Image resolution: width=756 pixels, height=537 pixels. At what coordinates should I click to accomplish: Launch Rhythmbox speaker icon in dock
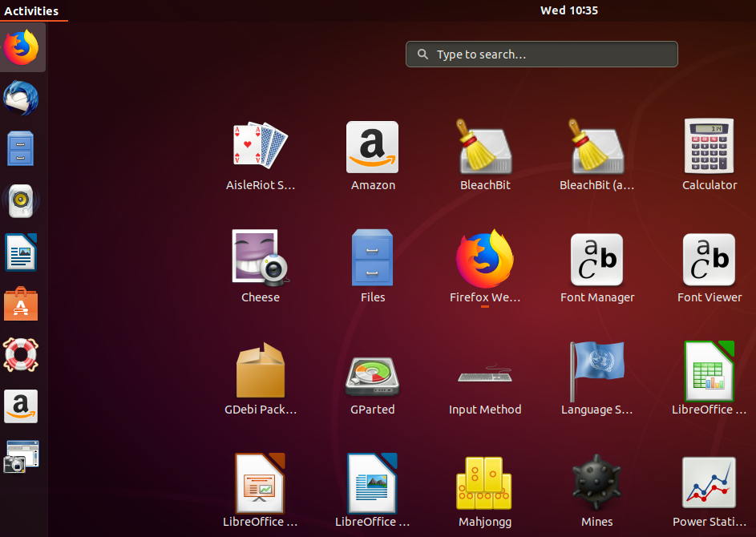pyautogui.click(x=21, y=200)
